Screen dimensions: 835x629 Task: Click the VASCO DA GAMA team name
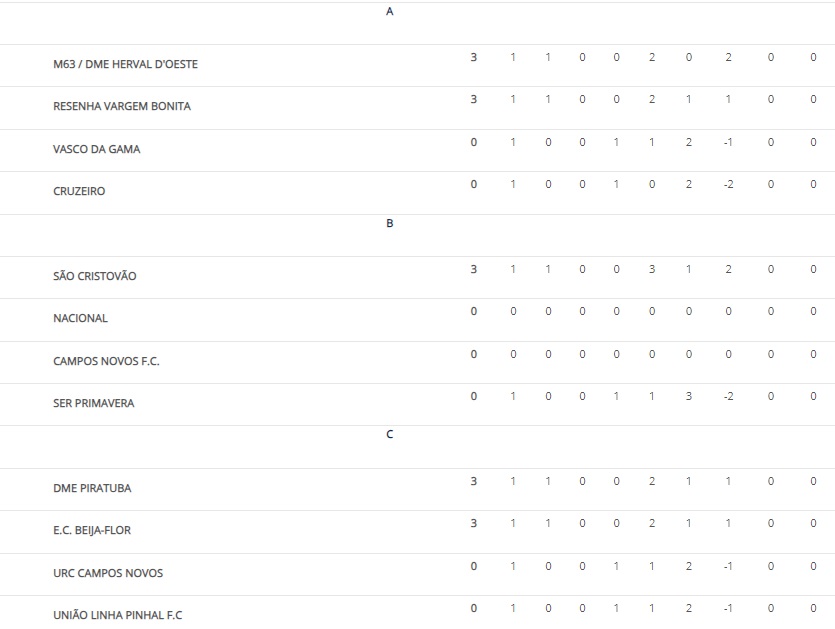coord(96,149)
